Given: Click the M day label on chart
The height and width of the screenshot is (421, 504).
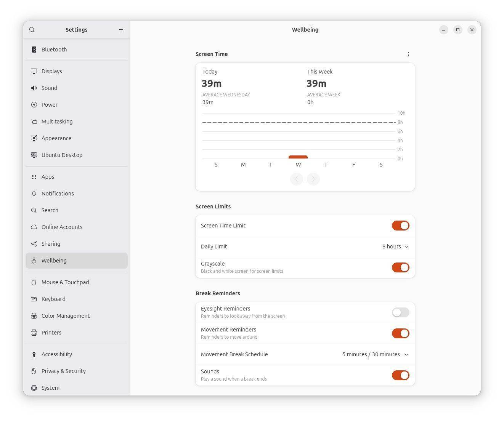Looking at the screenshot, I should [243, 165].
